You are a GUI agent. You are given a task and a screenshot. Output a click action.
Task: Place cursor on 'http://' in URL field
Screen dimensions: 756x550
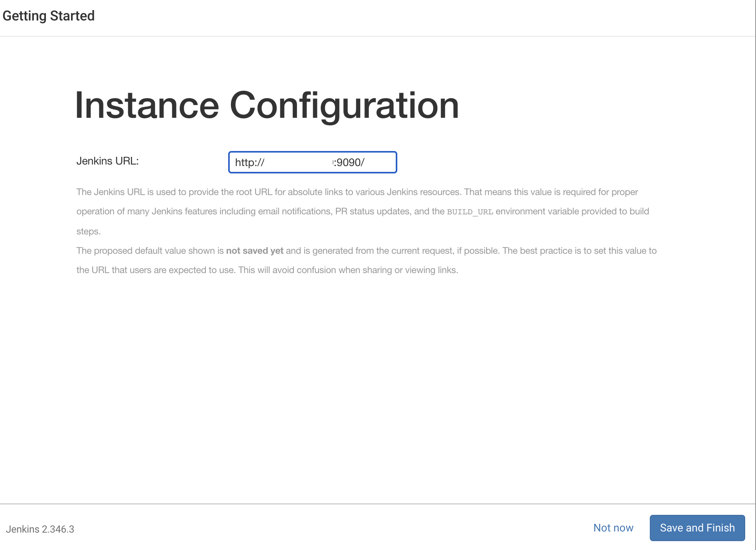249,163
